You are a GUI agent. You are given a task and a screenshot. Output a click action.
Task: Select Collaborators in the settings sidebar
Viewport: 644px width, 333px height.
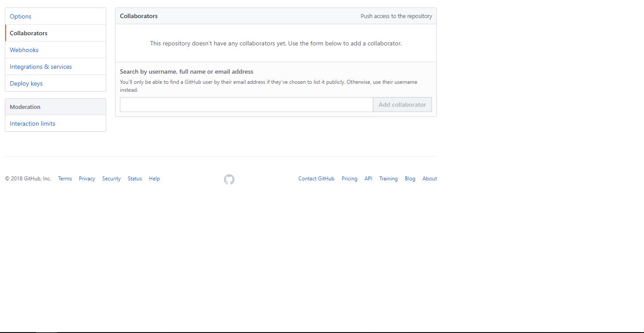coord(29,33)
